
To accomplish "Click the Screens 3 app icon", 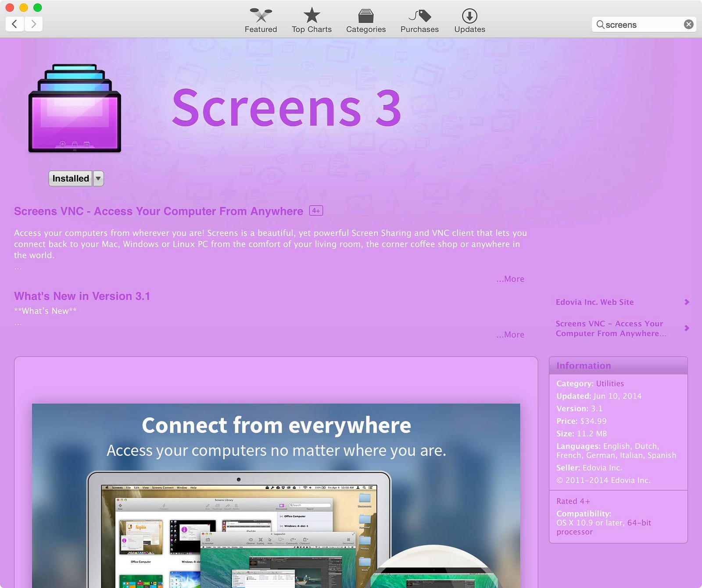I will 75,109.
